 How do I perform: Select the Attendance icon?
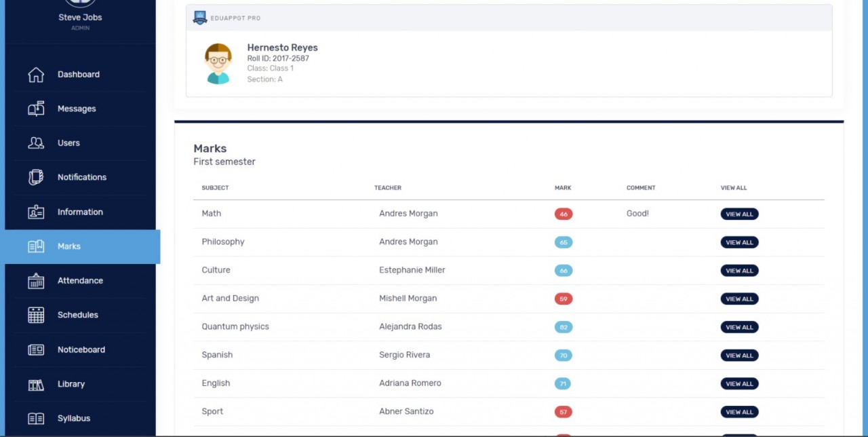coord(36,281)
